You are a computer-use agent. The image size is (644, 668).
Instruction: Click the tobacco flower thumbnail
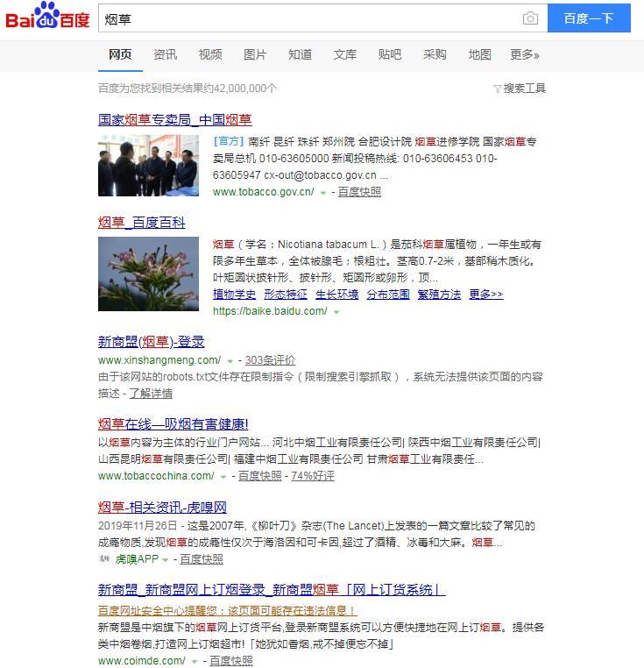pos(148,274)
